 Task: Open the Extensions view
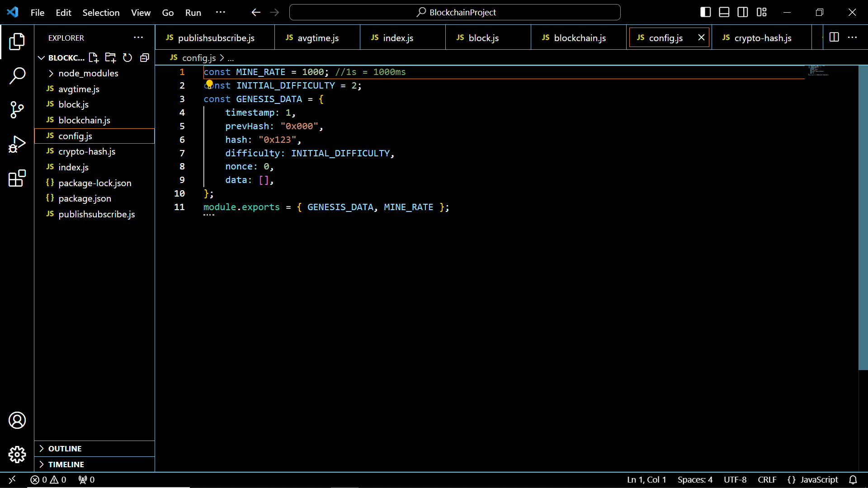17,178
